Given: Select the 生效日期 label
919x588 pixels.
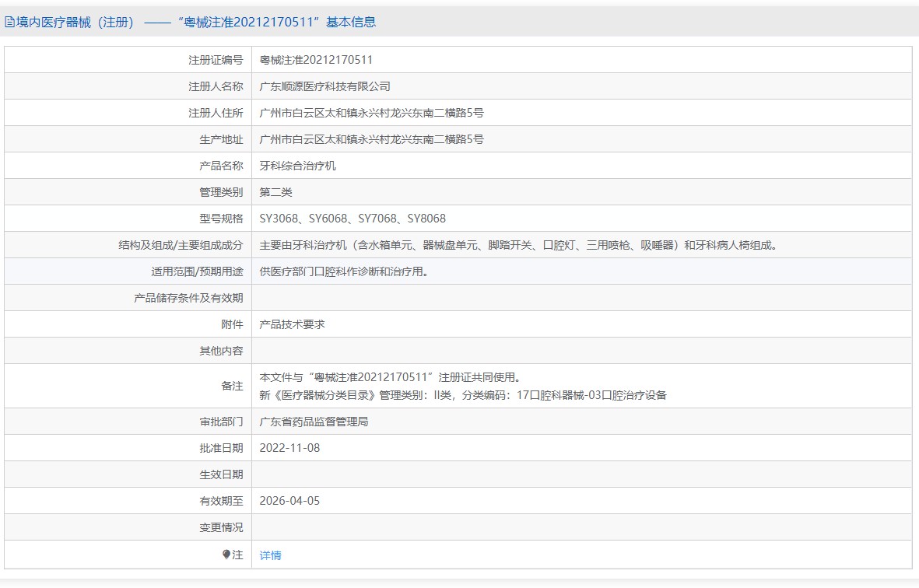Looking at the screenshot, I should click(221, 474).
